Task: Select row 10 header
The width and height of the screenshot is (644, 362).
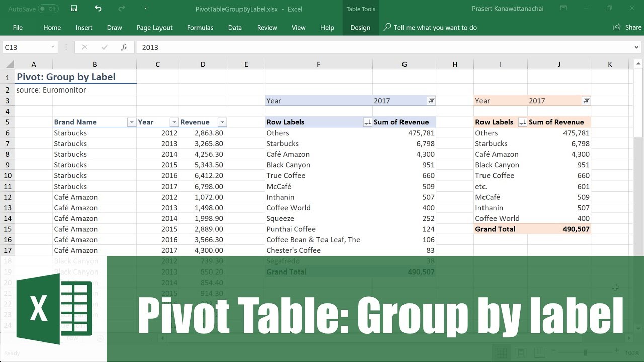Action: (8, 176)
